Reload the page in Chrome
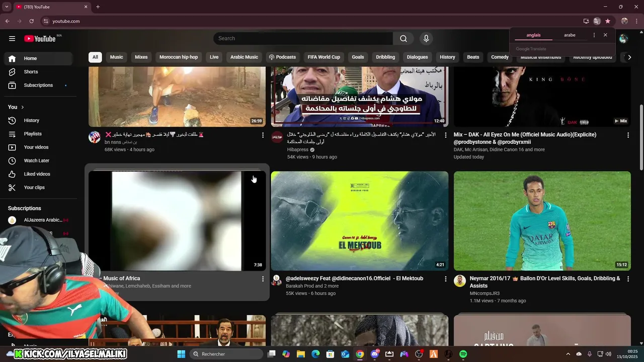This screenshot has width=644, height=362. 31,21
